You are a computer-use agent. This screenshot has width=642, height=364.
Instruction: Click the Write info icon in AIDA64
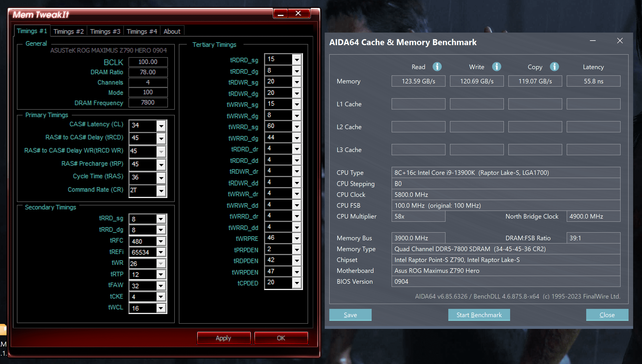click(496, 67)
